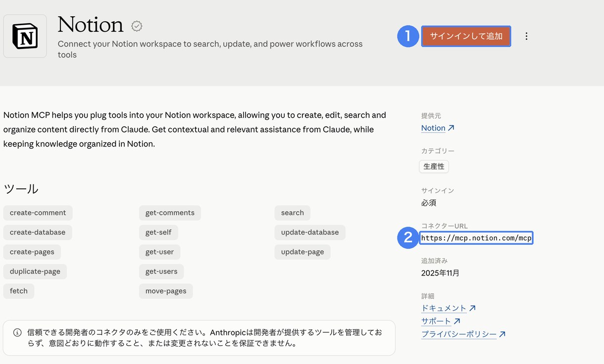
Task: Select the update-database tool chip
Action: pos(310,232)
